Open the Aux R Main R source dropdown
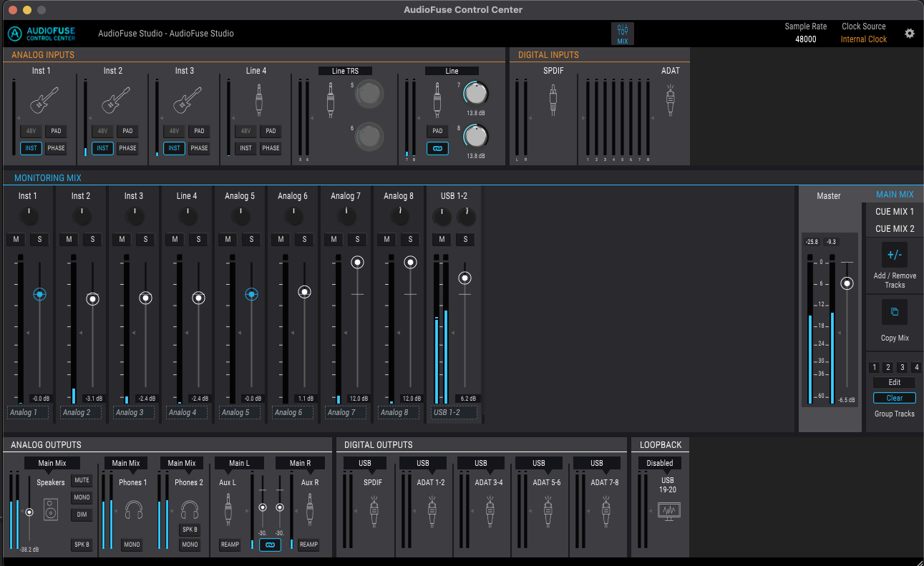Screen dimensions: 924x566 [x=300, y=463]
